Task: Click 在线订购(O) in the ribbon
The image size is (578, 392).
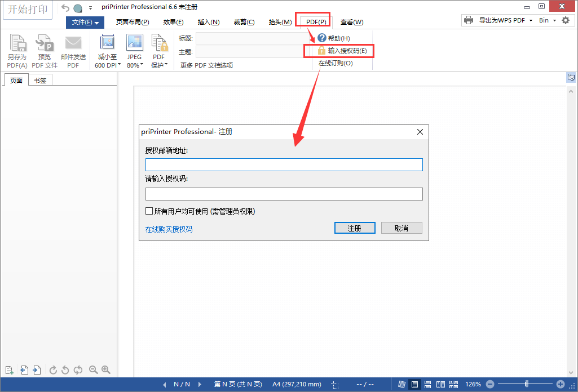Action: pyautogui.click(x=336, y=63)
